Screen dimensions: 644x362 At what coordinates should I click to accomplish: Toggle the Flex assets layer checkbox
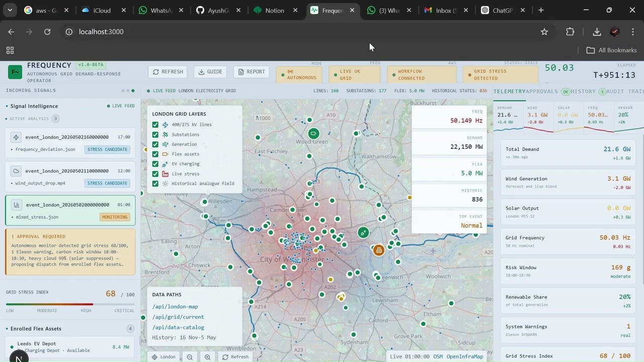155,154
